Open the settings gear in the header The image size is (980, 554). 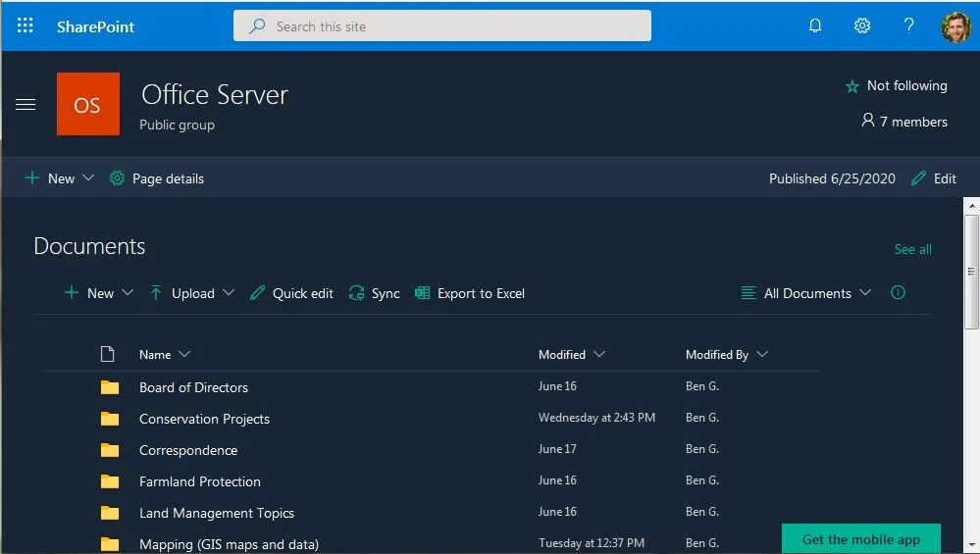(862, 25)
